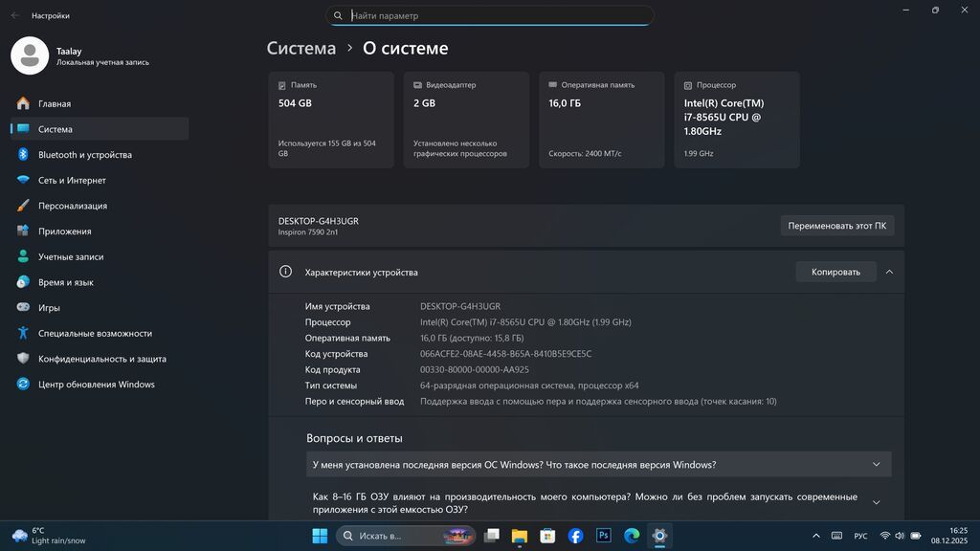Screen dimensions: 980x551
Task: Select Система in the sidebar
Action: pyautogui.click(x=100, y=129)
